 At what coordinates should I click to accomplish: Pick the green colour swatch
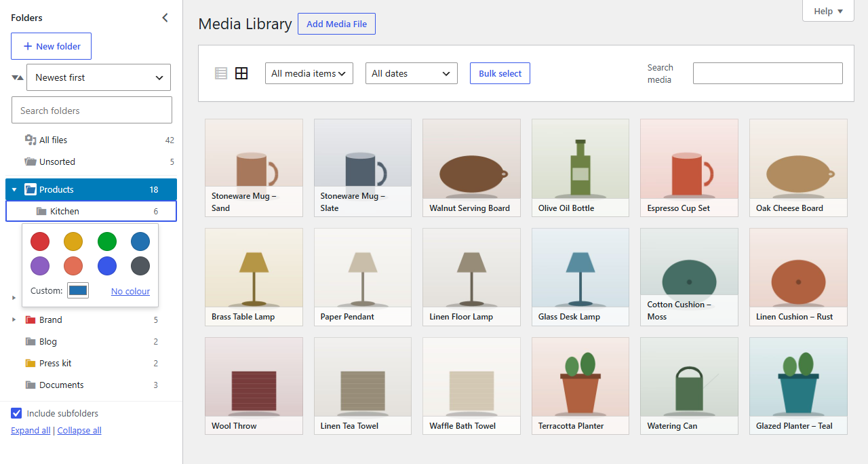107,241
